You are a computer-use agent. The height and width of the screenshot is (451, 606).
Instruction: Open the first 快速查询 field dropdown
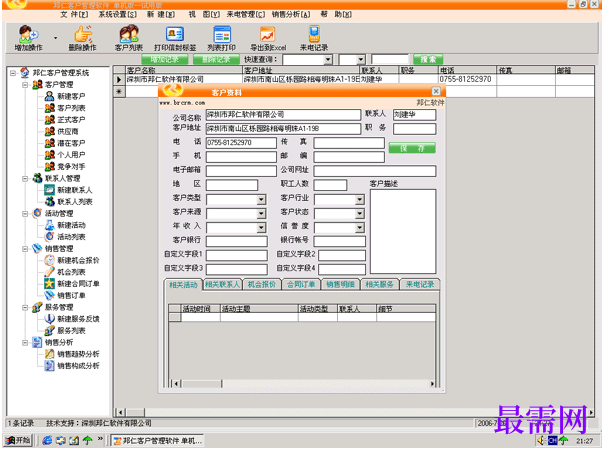pos(328,60)
